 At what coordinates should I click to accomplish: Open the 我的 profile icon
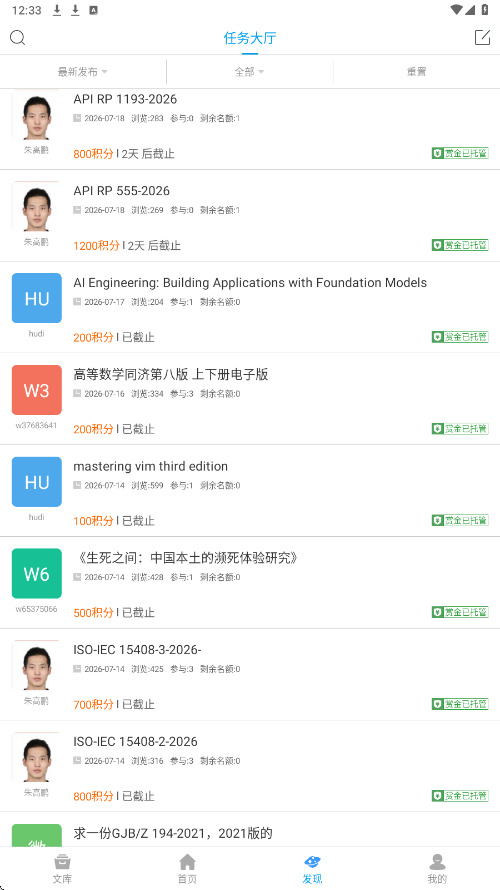(437, 863)
